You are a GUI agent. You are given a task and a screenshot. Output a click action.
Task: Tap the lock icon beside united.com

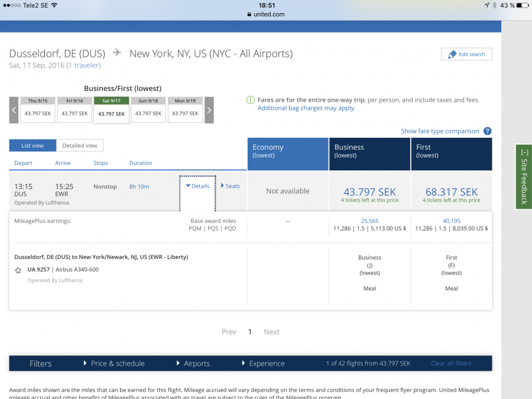pos(251,15)
